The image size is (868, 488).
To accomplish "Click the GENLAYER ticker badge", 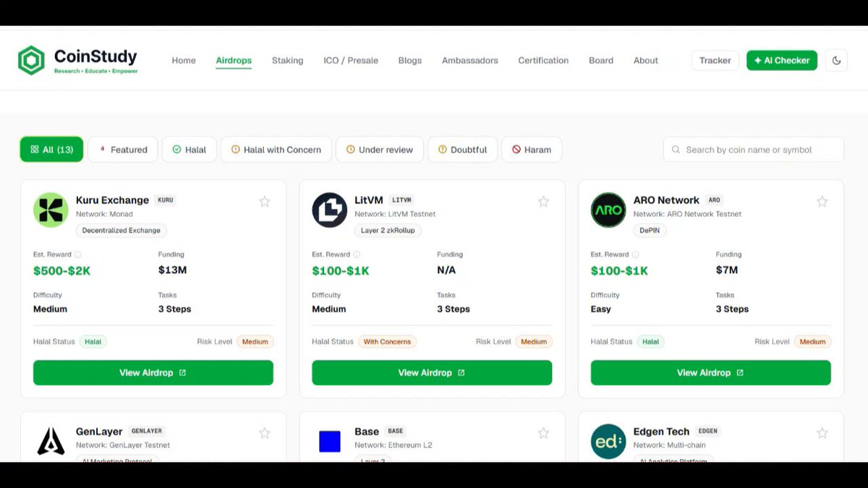I will tap(147, 432).
